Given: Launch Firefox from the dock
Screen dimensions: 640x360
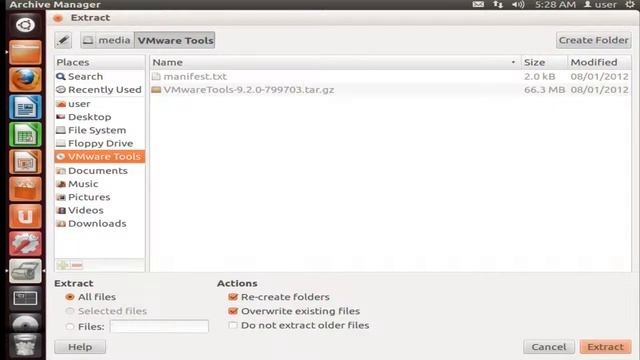Looking at the screenshot, I should (25, 80).
